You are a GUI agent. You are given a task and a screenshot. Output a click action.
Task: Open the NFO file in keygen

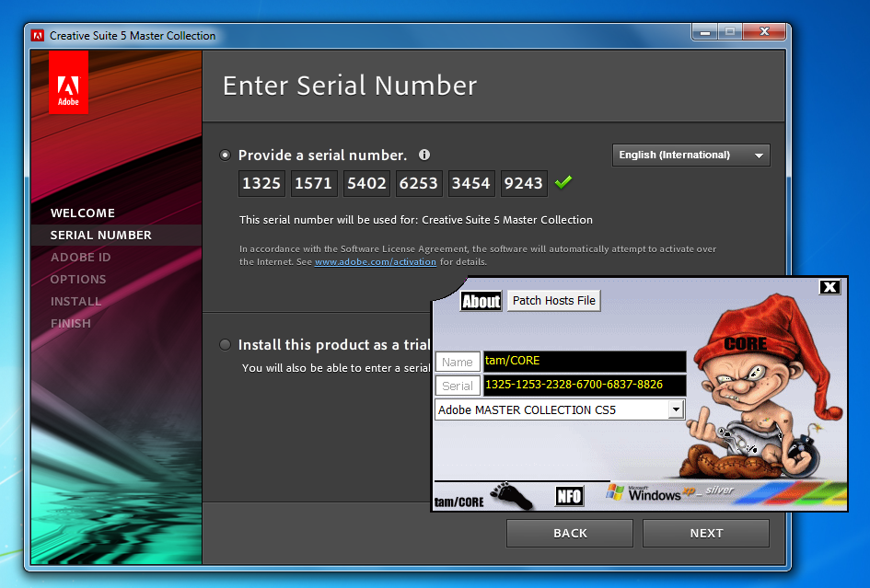pyautogui.click(x=569, y=496)
